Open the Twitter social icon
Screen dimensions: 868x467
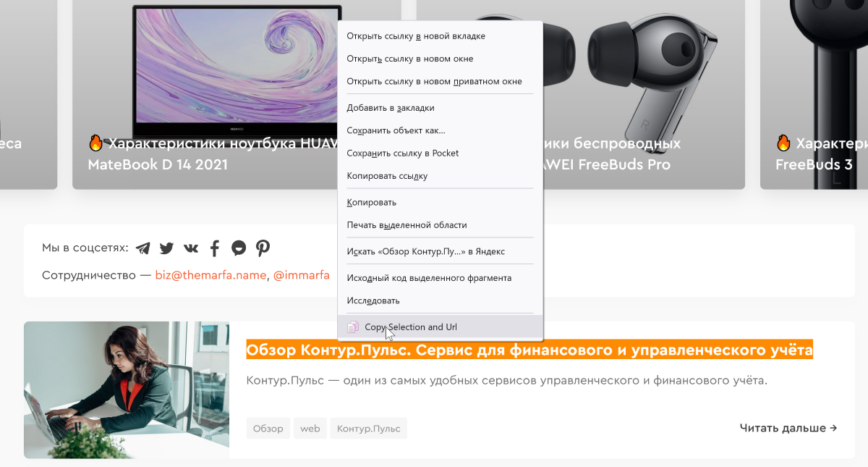(x=167, y=248)
